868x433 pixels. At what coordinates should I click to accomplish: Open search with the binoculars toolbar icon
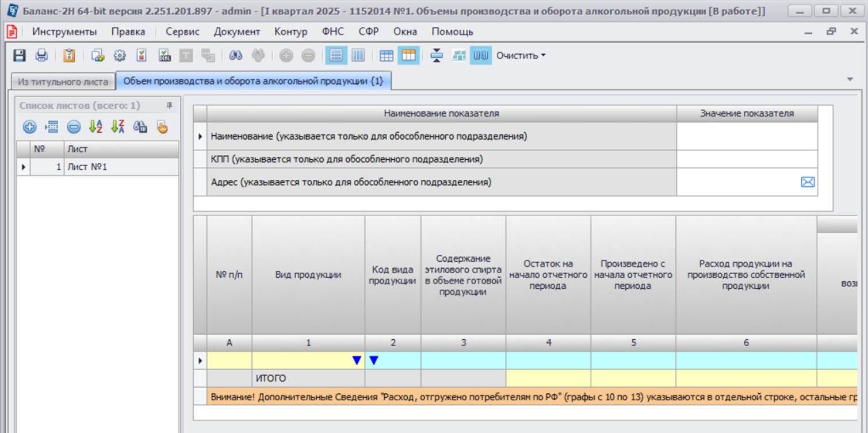click(236, 55)
